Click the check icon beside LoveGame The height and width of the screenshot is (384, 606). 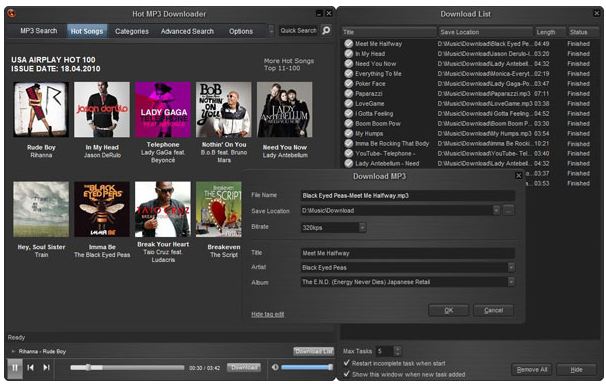349,104
